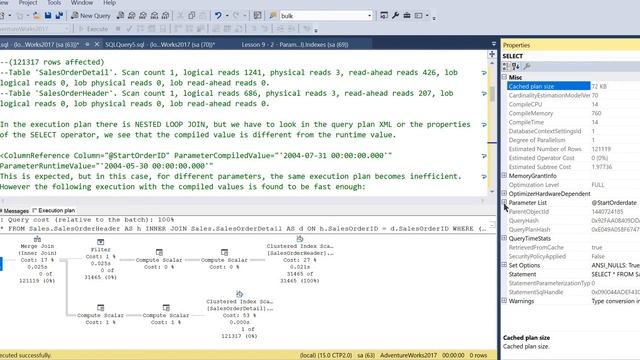Expand the Warnings property

click(504, 301)
